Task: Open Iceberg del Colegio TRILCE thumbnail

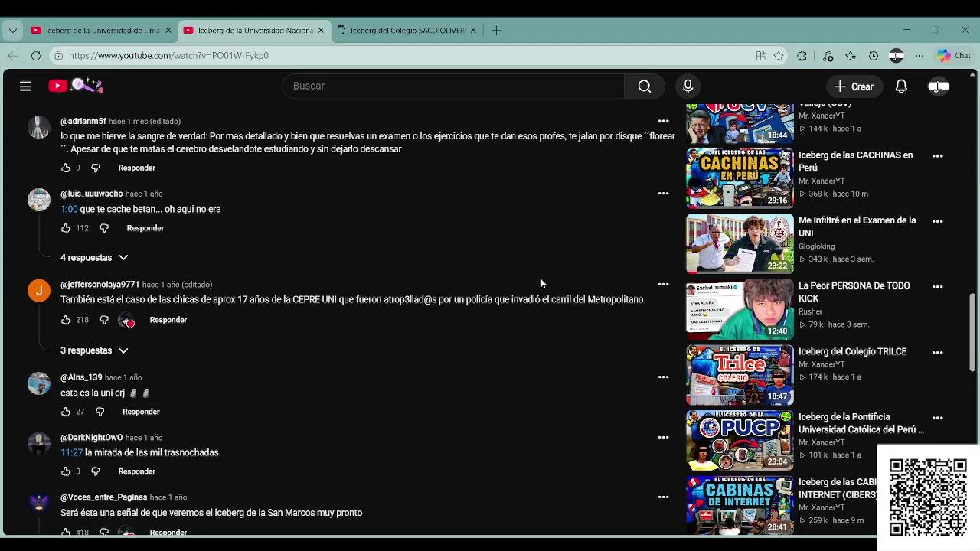Action: (740, 375)
